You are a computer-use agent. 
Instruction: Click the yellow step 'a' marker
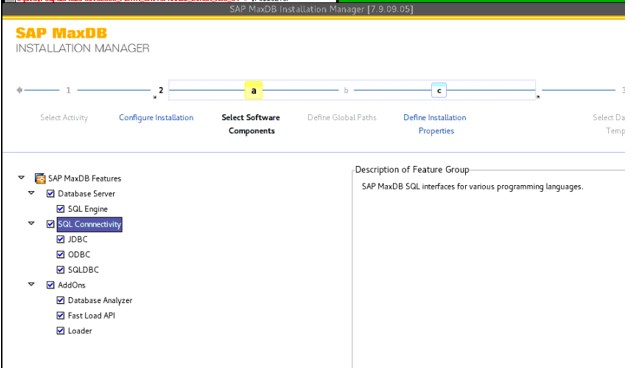pos(254,91)
